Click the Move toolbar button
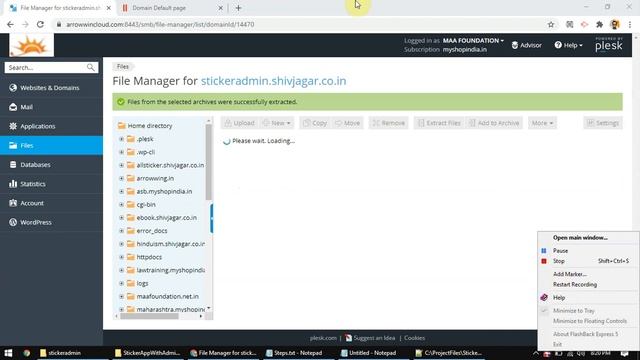Screen dimensions: 640x360 [347, 123]
